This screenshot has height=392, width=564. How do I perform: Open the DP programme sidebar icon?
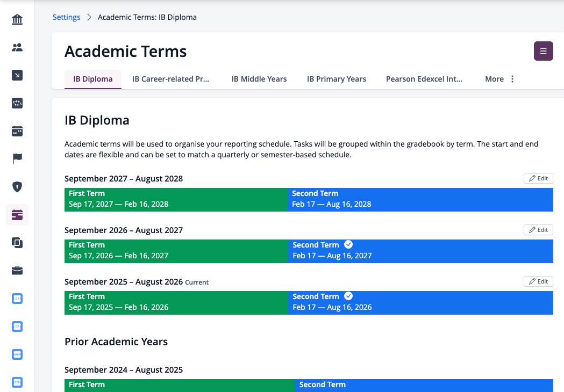[17, 299]
